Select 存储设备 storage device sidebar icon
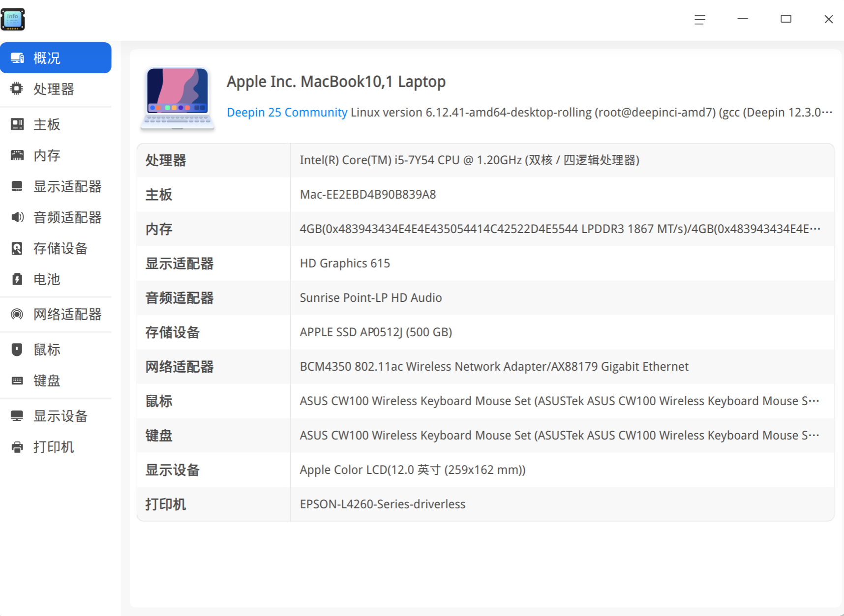Screen dimensions: 844x616 (17, 248)
